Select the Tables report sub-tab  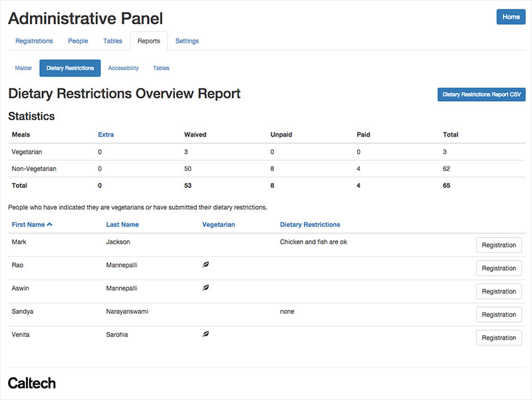click(x=161, y=69)
